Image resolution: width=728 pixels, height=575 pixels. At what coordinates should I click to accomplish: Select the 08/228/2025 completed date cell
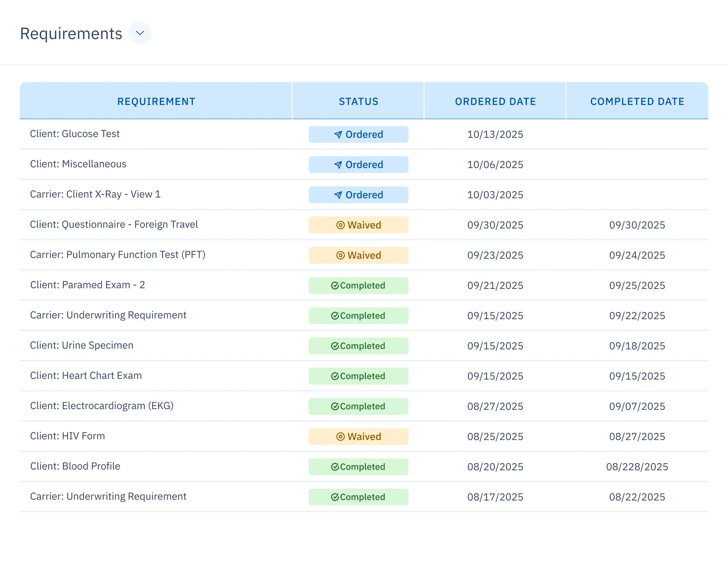637,467
